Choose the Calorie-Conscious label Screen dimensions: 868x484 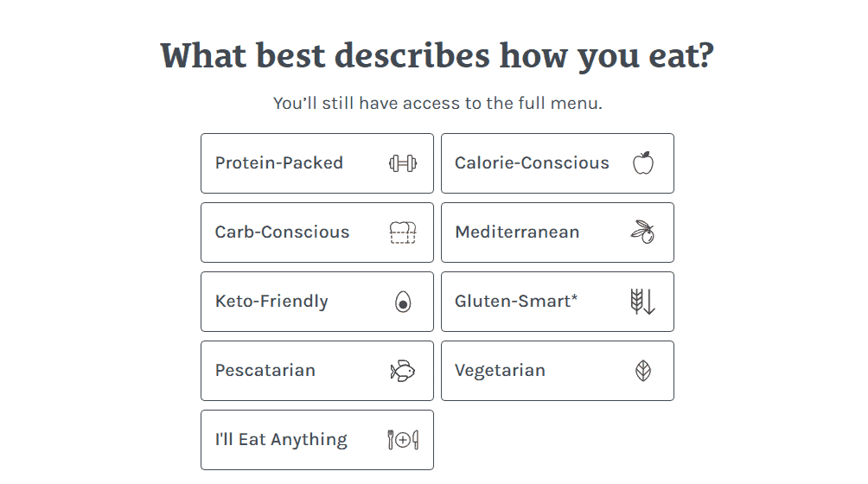[532, 163]
